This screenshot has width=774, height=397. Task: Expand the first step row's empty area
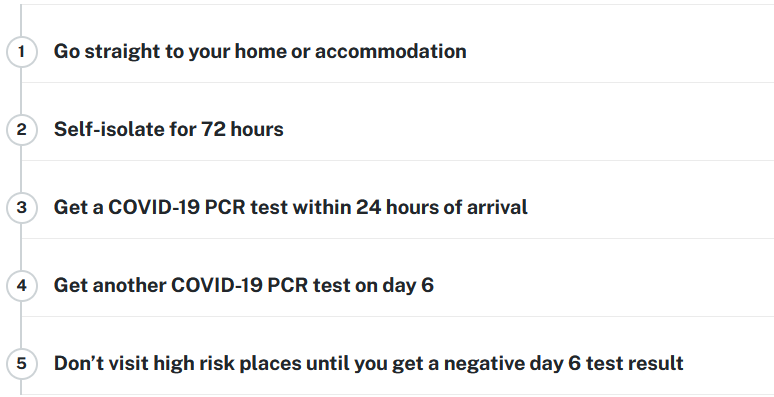620,51
